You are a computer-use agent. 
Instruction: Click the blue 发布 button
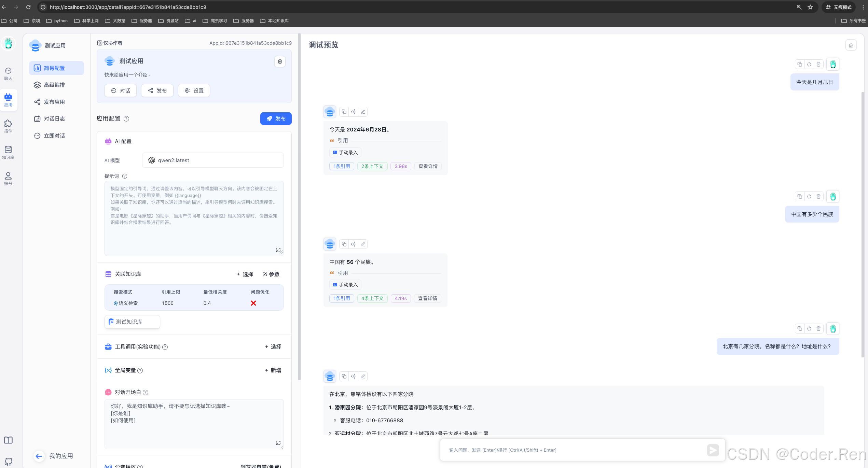276,118
